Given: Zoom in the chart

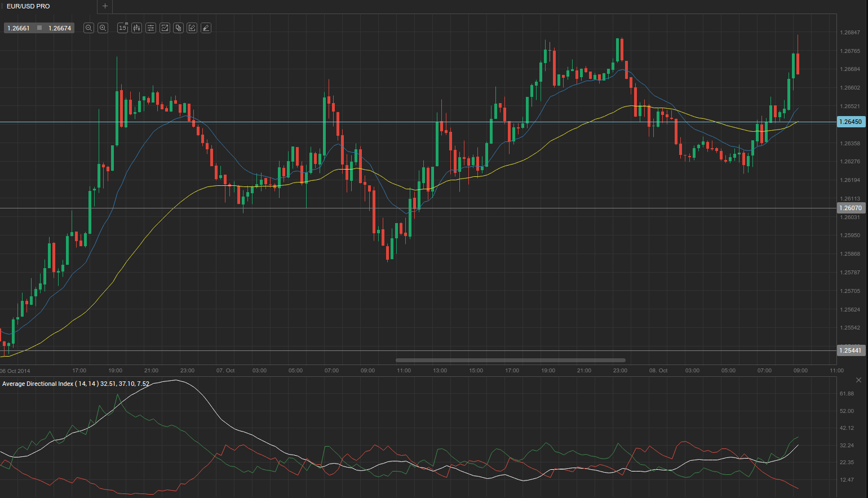Looking at the screenshot, I should pyautogui.click(x=103, y=28).
